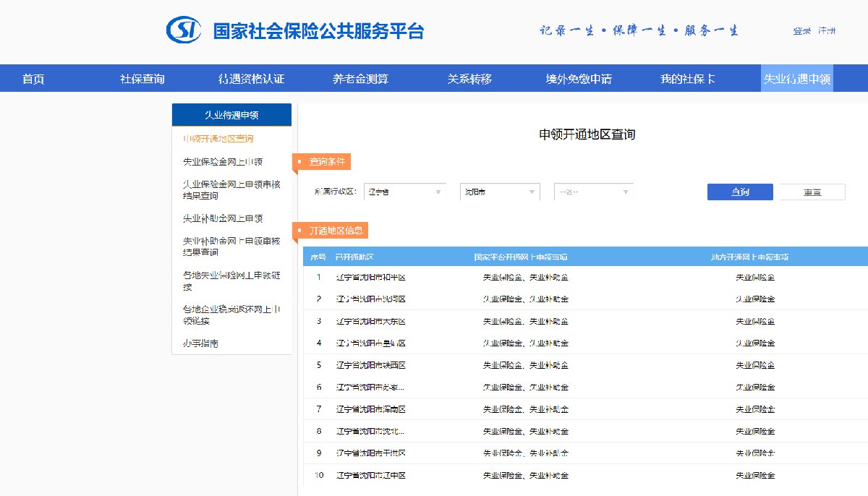The width and height of the screenshot is (868, 496).
Task: Click the SI platform logo icon
Action: [184, 30]
